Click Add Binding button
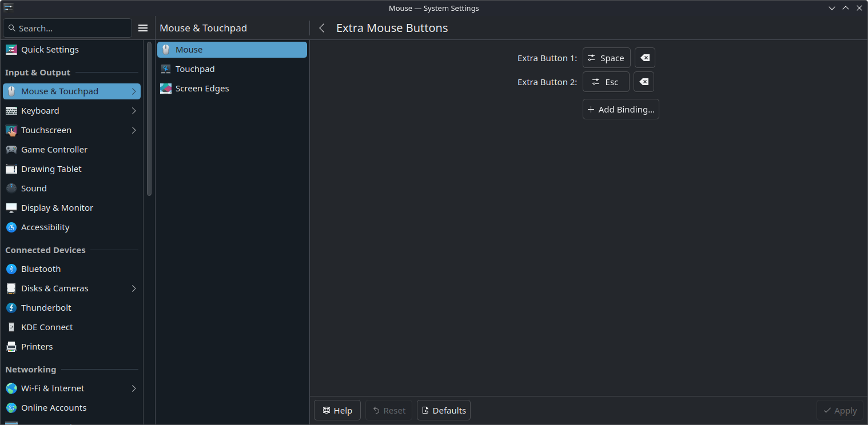Image resolution: width=868 pixels, height=425 pixels. pos(621,109)
